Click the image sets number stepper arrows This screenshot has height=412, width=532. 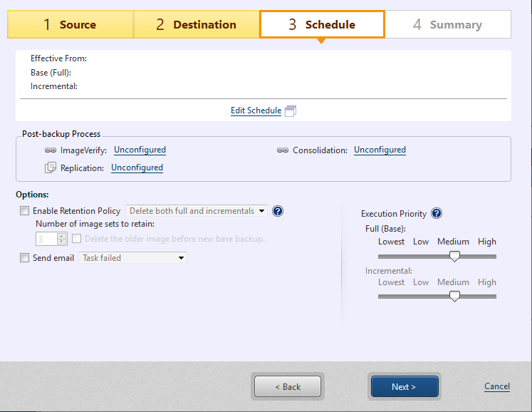coord(62,239)
